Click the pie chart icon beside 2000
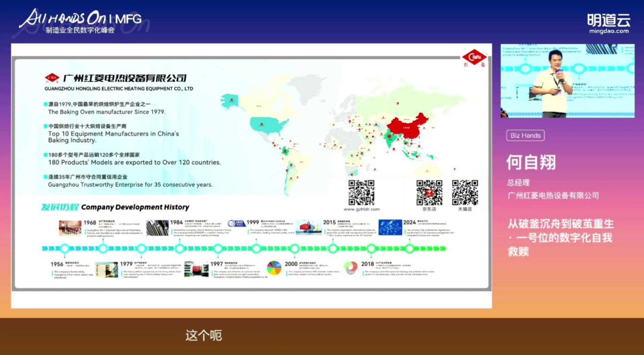Screen dimensions: 644x355 [x=274, y=268]
